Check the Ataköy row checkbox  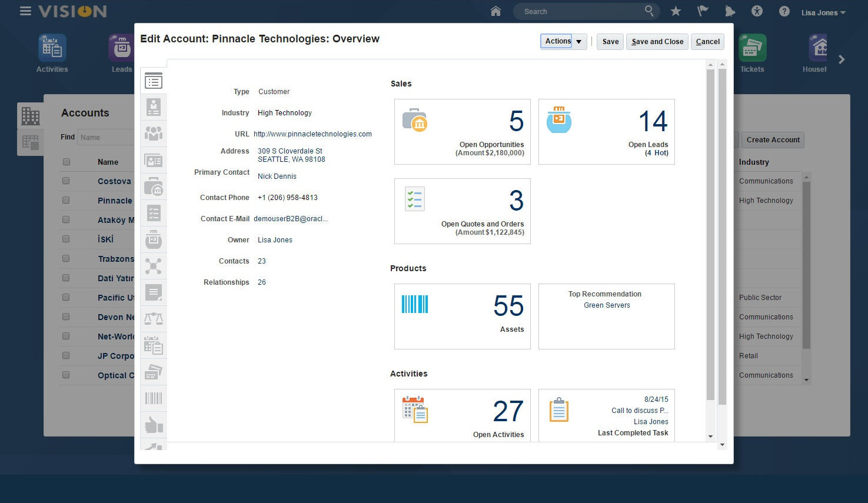point(66,220)
